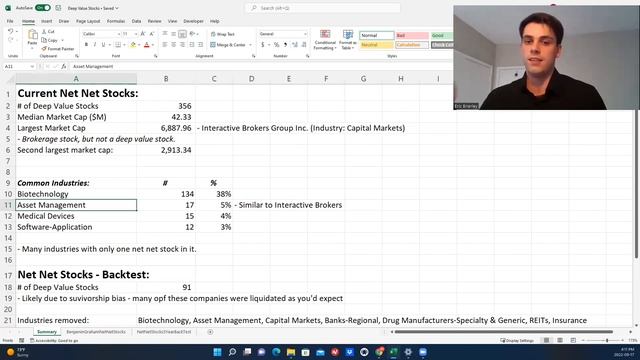This screenshot has height=360, width=640.
Task: Switch to the Data tab
Action: pyautogui.click(x=136, y=21)
